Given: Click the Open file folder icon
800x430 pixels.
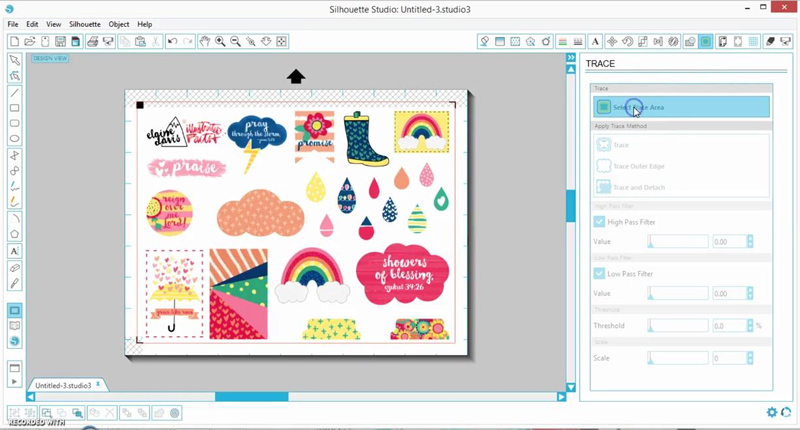Looking at the screenshot, I should coord(30,41).
